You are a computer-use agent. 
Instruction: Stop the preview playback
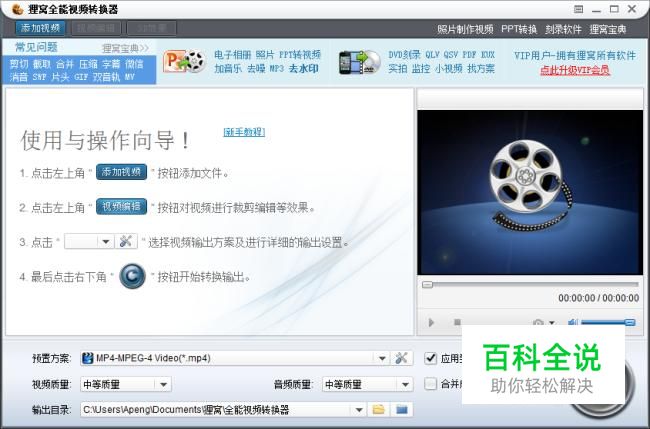[x=457, y=322]
